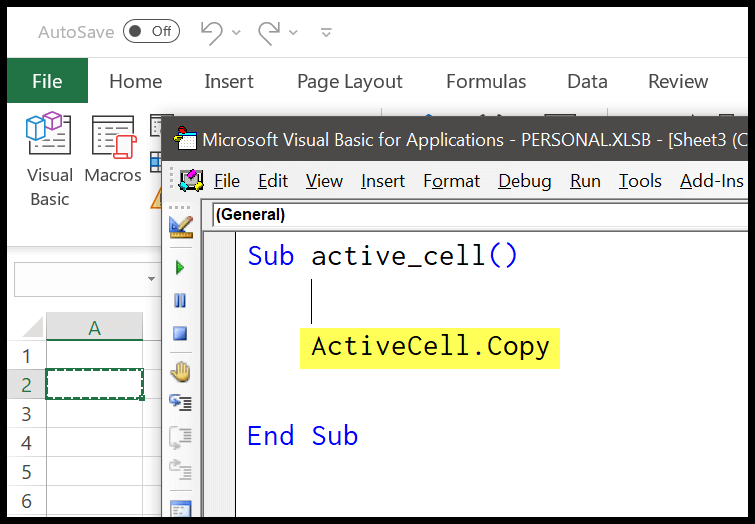This screenshot has height=524, width=755.
Task: Open the VBA Format menu
Action: 452,181
